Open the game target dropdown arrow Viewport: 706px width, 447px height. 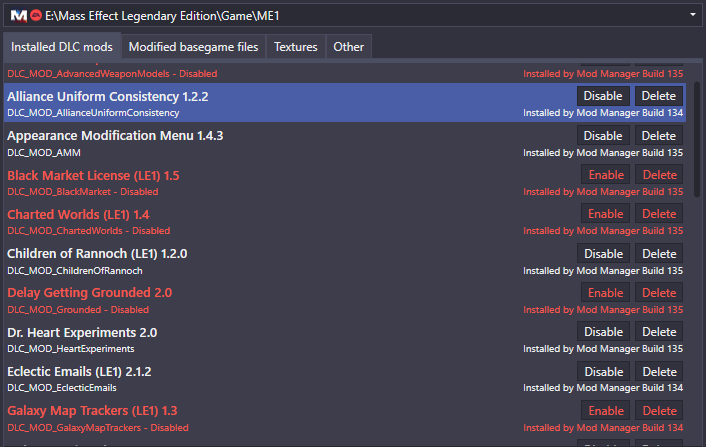point(692,15)
